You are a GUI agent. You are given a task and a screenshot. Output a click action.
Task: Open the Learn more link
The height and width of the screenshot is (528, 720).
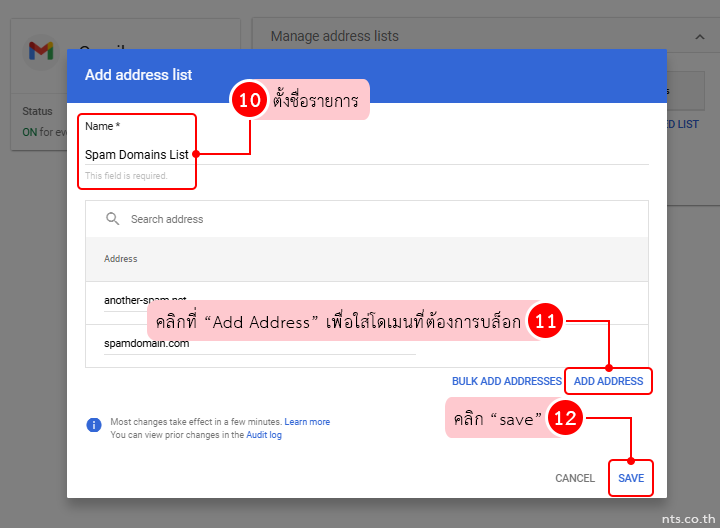(307, 422)
